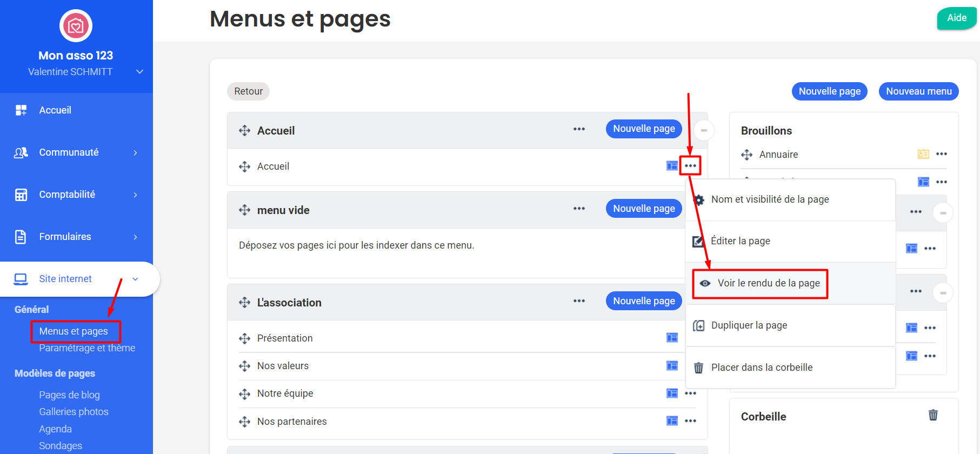The width and height of the screenshot is (980, 454).
Task: Choose Placer dans la corbeille option
Action: (761, 368)
